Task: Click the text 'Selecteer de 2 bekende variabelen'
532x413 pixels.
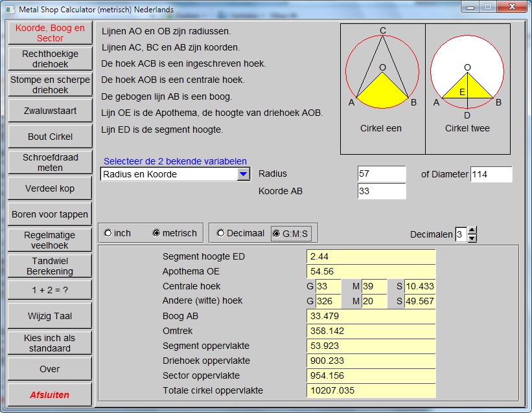Action: click(175, 161)
